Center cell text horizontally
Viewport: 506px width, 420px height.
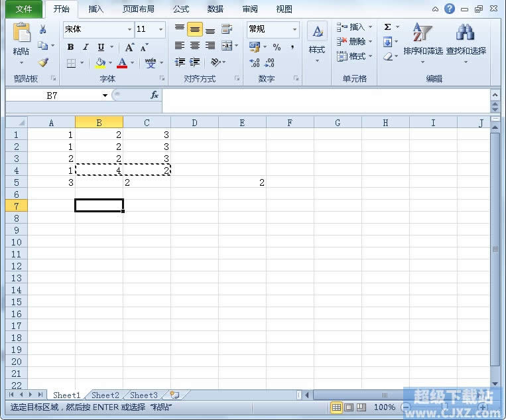point(195,46)
